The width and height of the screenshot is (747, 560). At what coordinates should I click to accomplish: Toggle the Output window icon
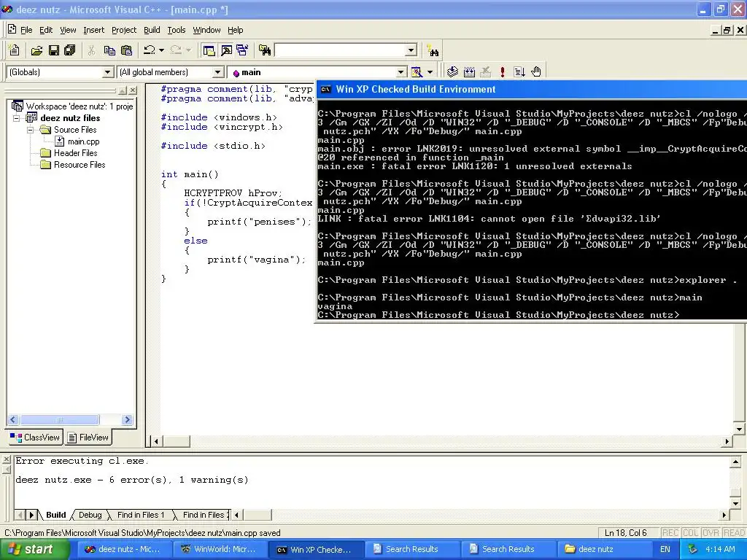click(x=226, y=50)
